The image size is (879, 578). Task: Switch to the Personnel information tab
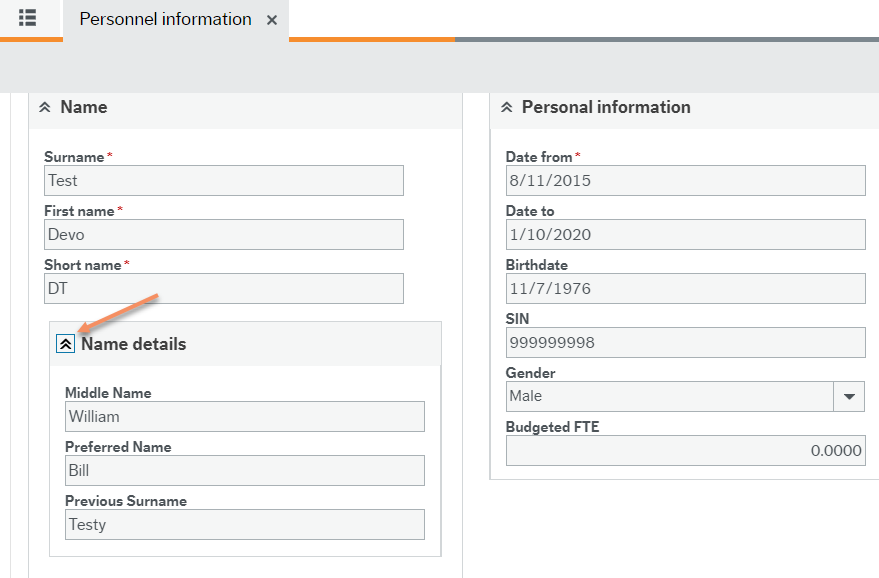coord(165,19)
